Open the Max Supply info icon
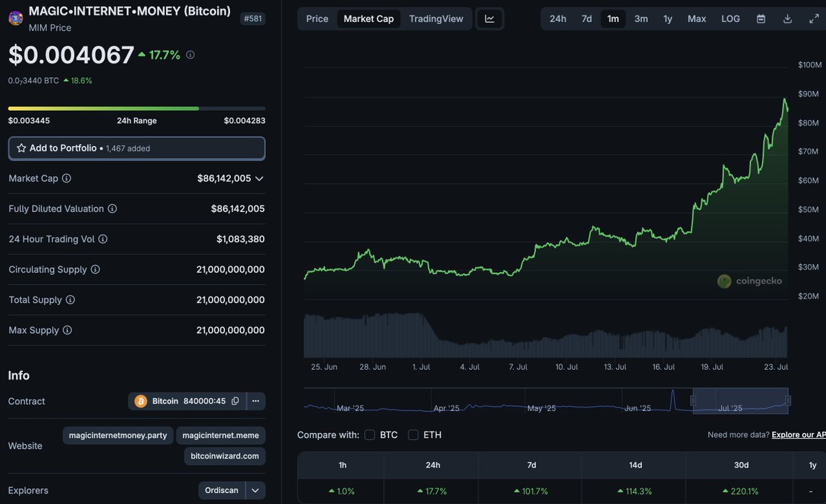This screenshot has height=504, width=826. tap(67, 330)
